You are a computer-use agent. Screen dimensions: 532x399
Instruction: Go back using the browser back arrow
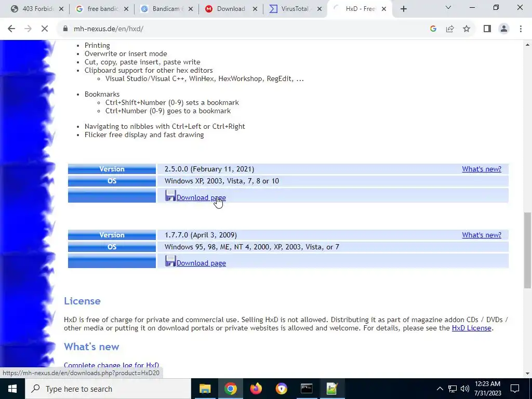(x=11, y=29)
